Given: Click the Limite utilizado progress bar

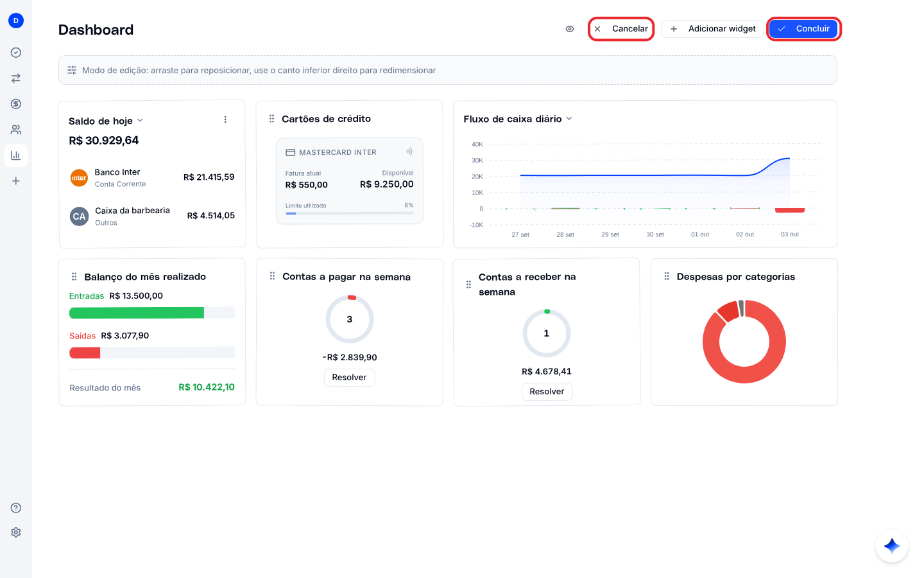Looking at the screenshot, I should click(x=350, y=213).
